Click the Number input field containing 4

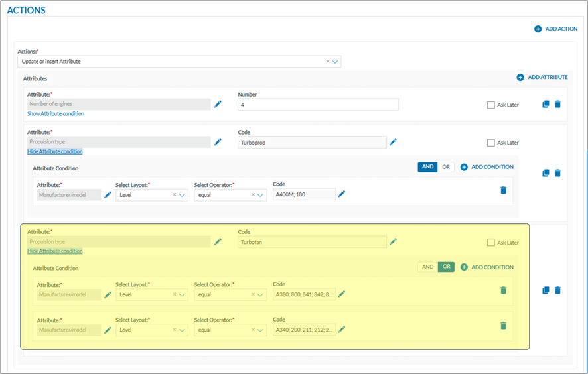[318, 105]
